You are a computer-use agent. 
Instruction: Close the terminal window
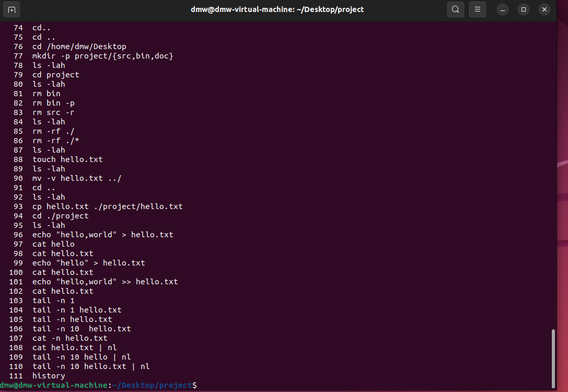pyautogui.click(x=544, y=9)
